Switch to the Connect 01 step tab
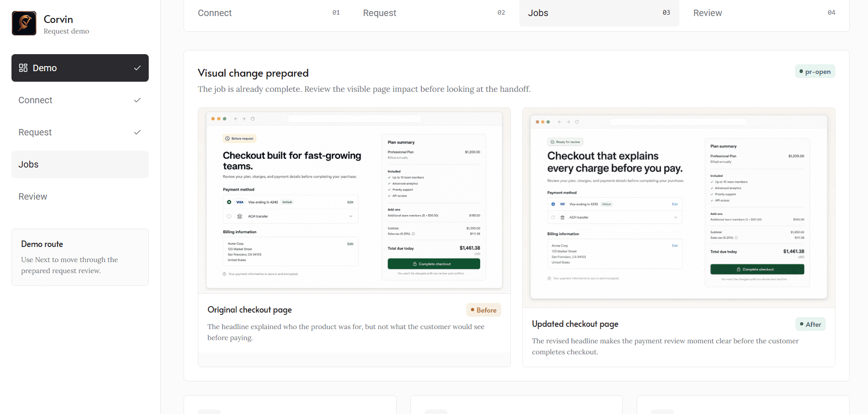868x414 pixels. point(269,13)
